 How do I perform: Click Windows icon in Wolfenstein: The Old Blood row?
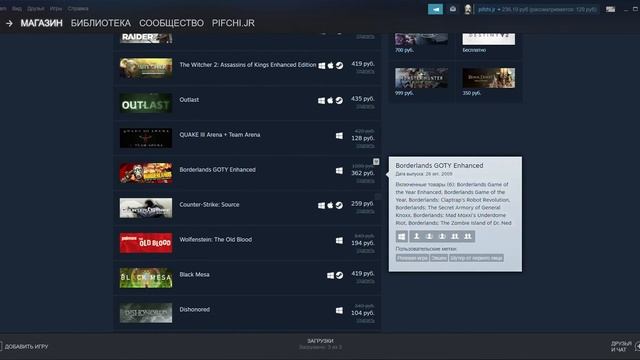coord(339,240)
